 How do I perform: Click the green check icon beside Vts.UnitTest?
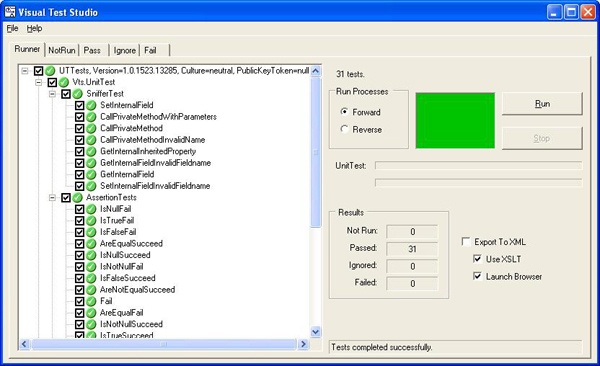click(64, 82)
